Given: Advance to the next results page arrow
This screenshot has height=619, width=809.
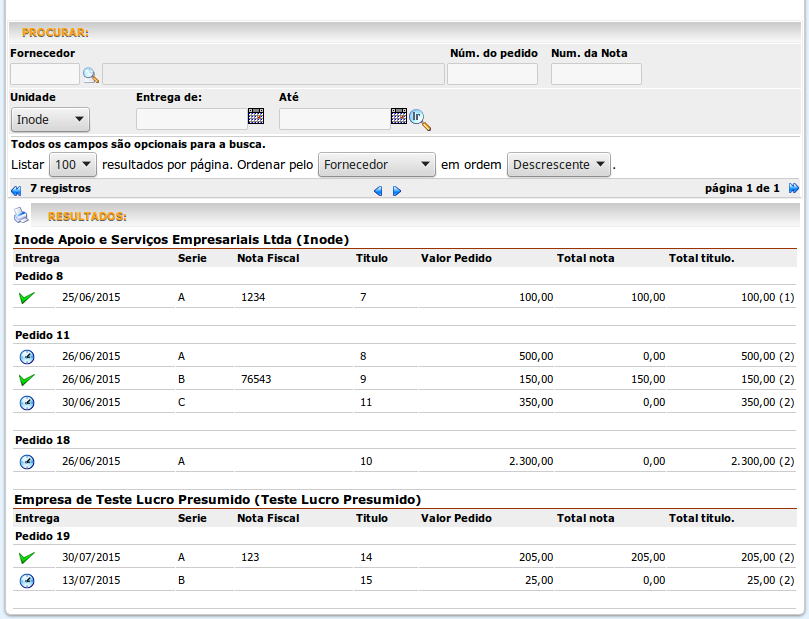Looking at the screenshot, I should point(397,190).
